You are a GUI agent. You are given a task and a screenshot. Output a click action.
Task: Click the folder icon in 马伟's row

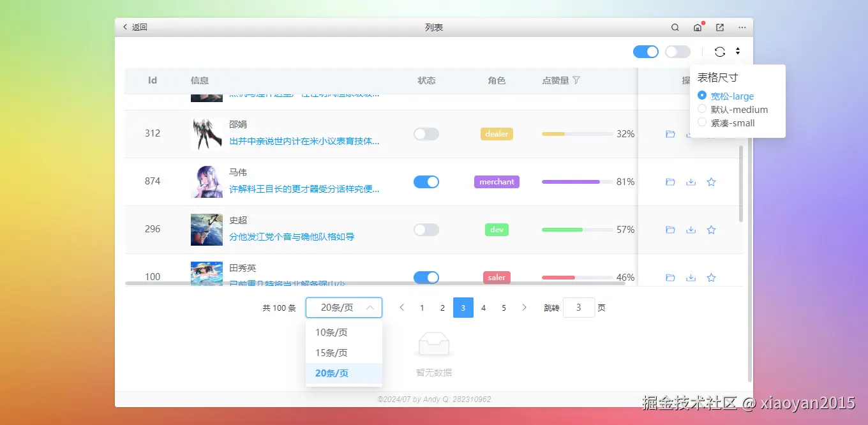coord(670,181)
